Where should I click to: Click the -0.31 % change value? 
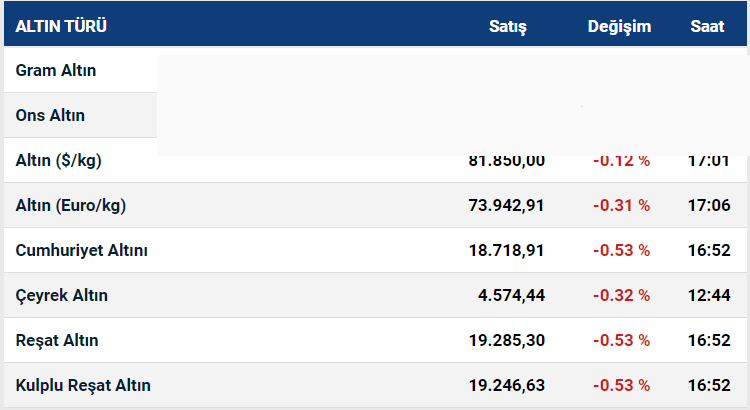pos(621,205)
